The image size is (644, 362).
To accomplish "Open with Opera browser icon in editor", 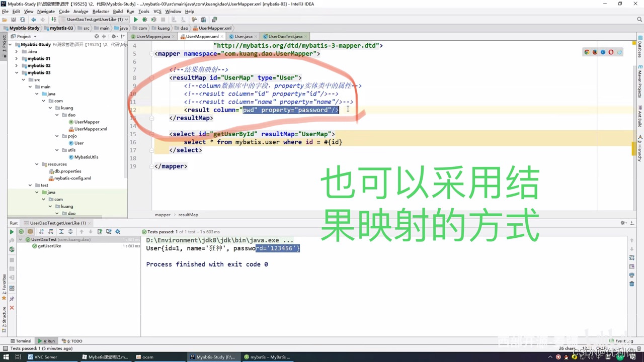I will pos(611,52).
